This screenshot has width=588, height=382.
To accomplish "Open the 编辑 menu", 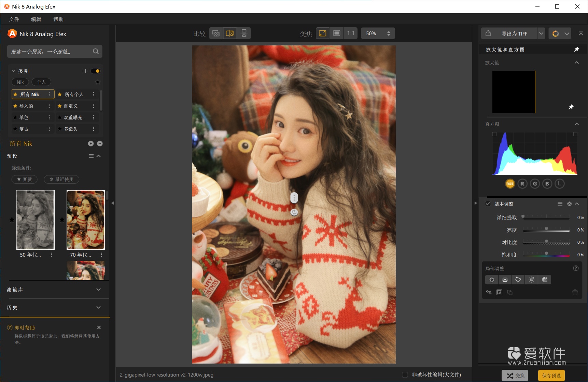I will [36, 19].
